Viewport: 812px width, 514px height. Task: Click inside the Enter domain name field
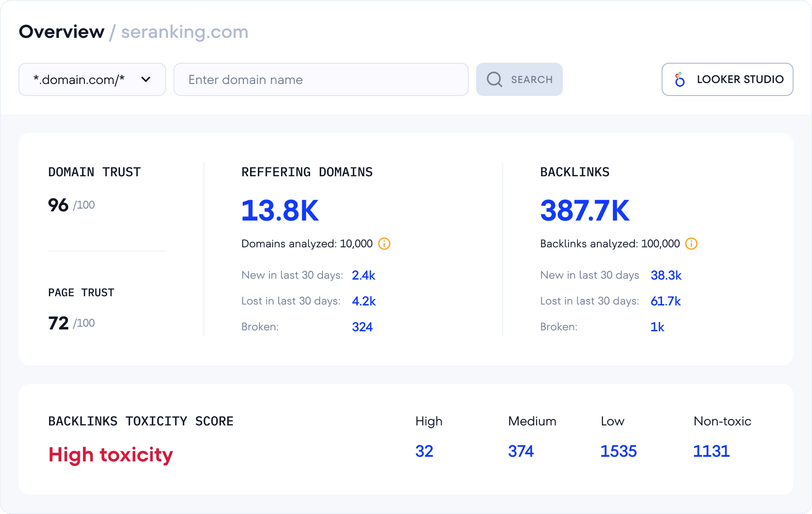321,79
